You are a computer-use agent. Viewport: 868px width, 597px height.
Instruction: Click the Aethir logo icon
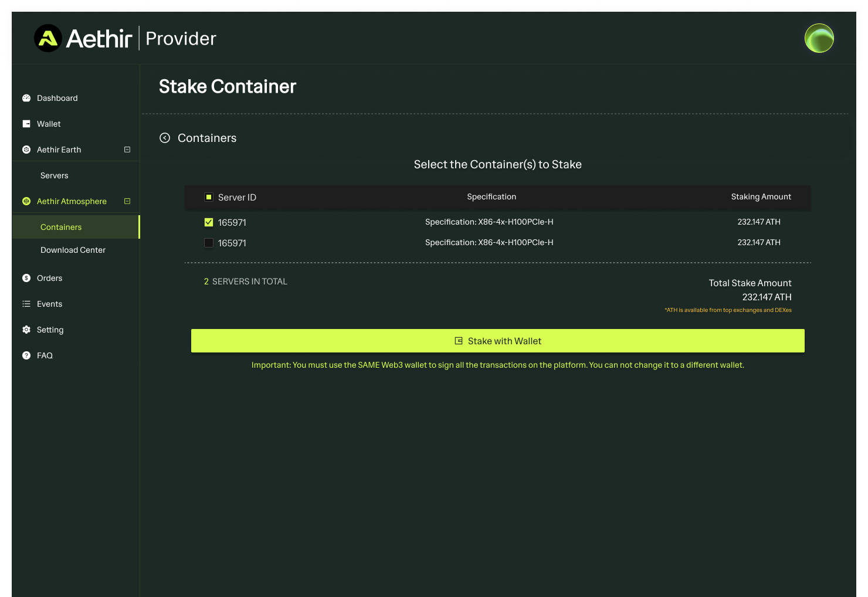coord(48,39)
